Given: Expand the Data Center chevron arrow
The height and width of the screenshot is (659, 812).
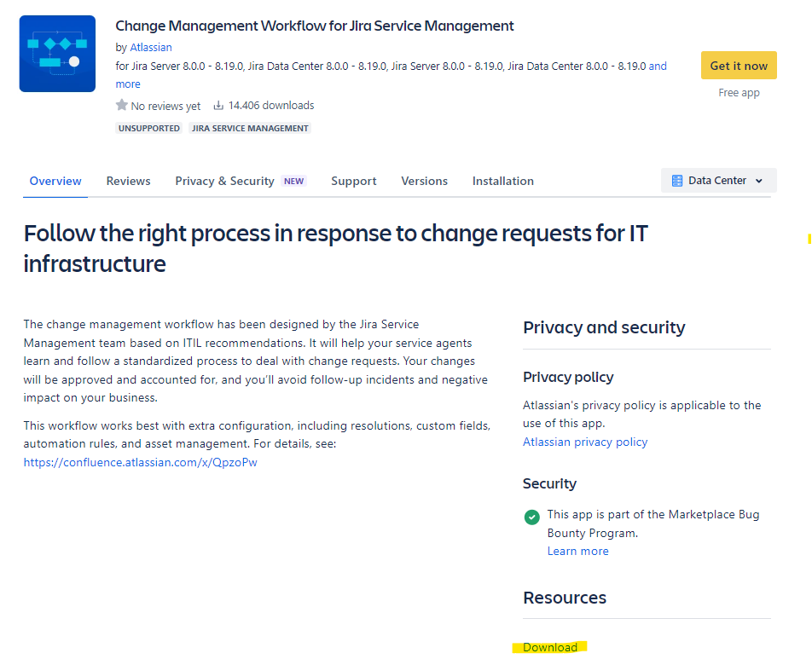Looking at the screenshot, I should pyautogui.click(x=759, y=181).
